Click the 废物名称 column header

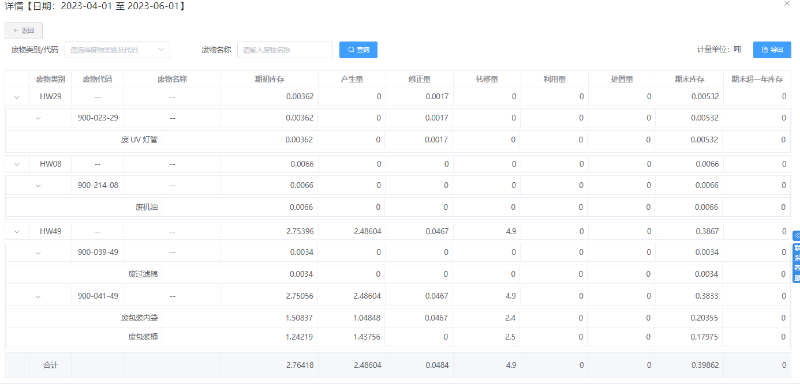coord(172,79)
